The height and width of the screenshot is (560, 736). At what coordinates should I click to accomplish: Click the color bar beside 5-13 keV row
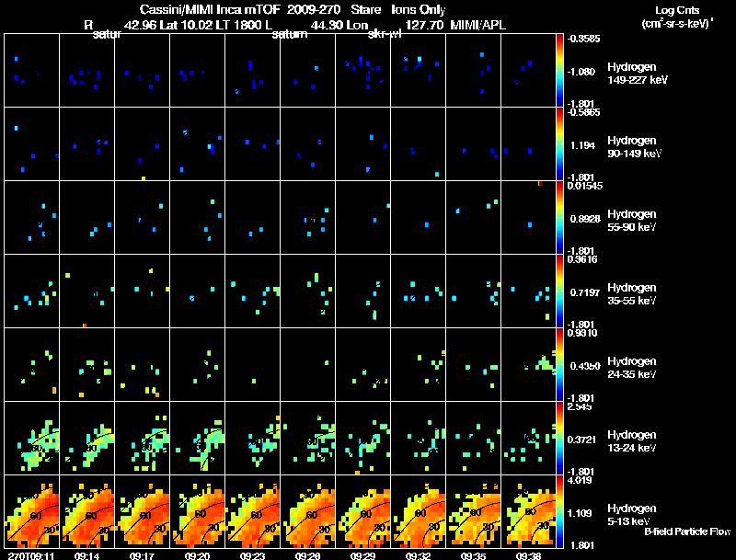[x=559, y=512]
